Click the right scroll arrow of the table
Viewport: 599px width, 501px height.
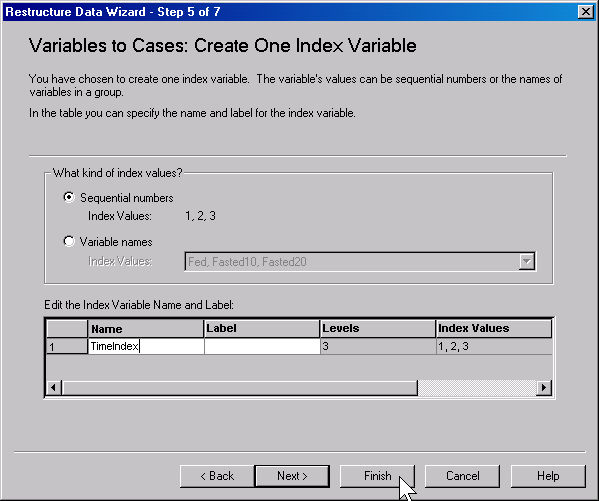pos(544,388)
